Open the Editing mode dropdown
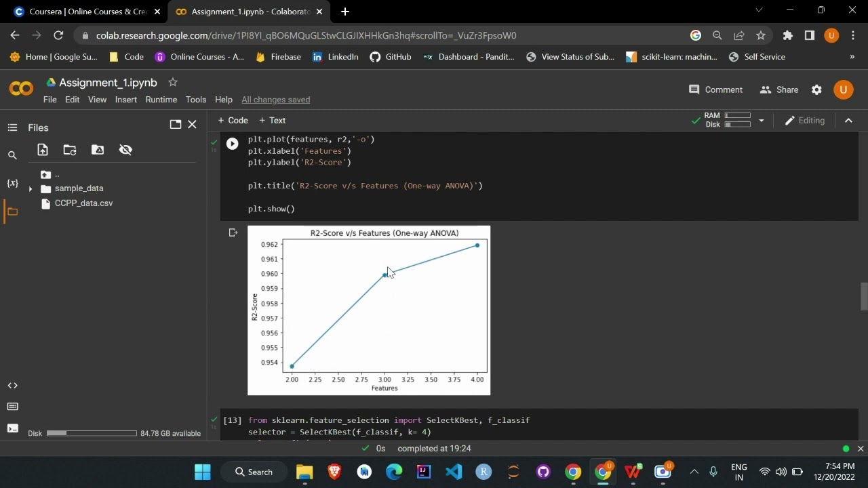 [x=805, y=121]
